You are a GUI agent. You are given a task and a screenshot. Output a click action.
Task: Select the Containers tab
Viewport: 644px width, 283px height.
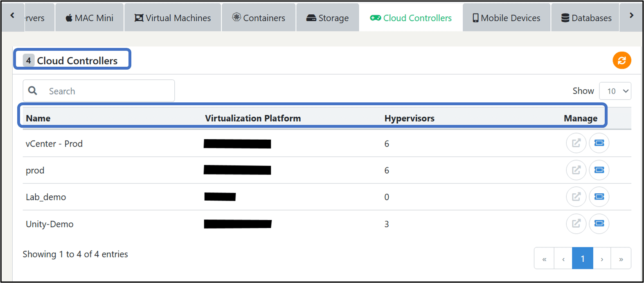(259, 18)
